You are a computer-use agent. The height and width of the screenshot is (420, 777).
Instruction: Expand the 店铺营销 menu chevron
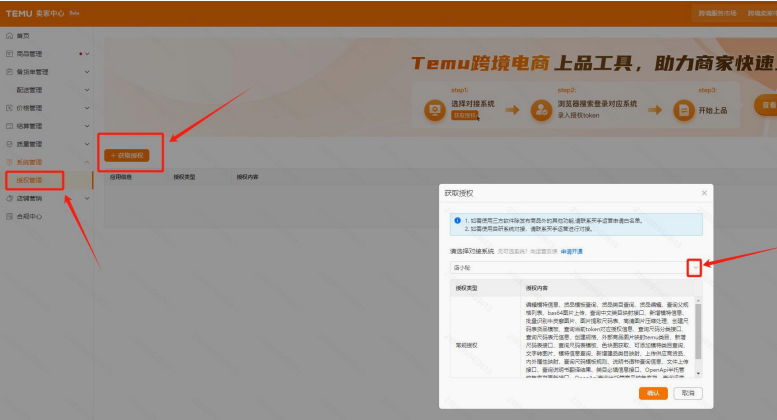pos(87,198)
